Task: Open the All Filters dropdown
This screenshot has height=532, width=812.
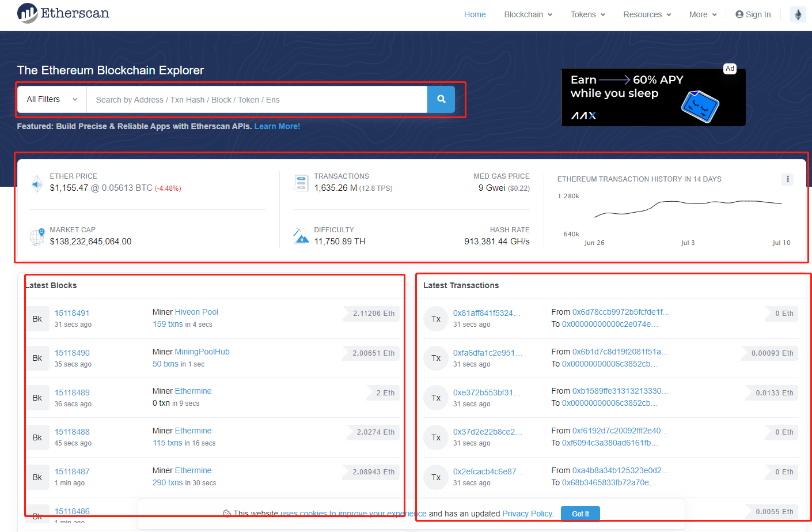Action: [52, 99]
